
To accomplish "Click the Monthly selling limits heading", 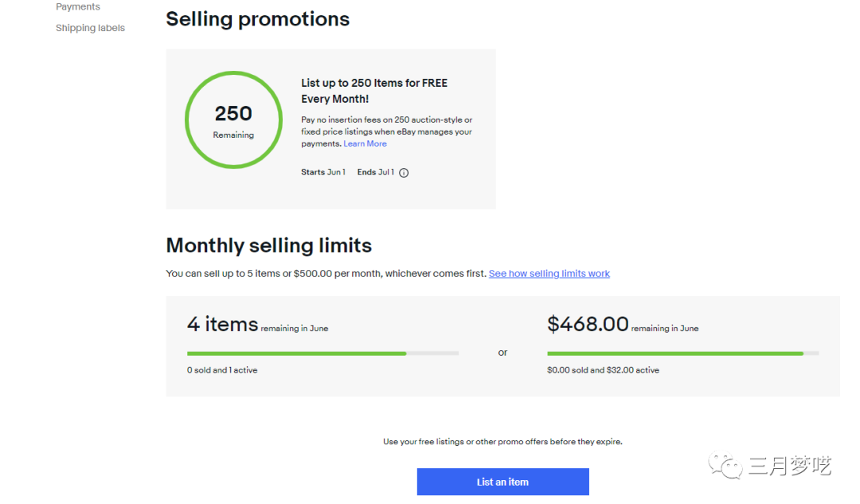I will pyautogui.click(x=268, y=245).
